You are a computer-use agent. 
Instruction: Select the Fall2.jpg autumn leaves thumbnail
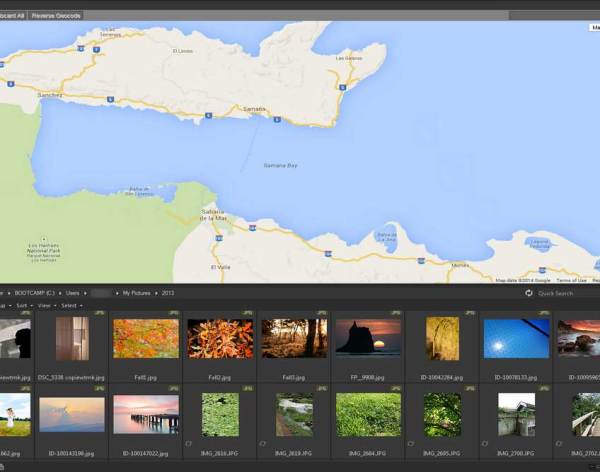pos(220,339)
